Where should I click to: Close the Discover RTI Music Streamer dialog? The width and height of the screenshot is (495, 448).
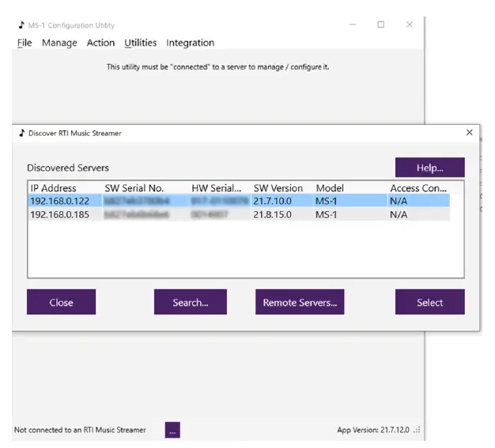[469, 133]
